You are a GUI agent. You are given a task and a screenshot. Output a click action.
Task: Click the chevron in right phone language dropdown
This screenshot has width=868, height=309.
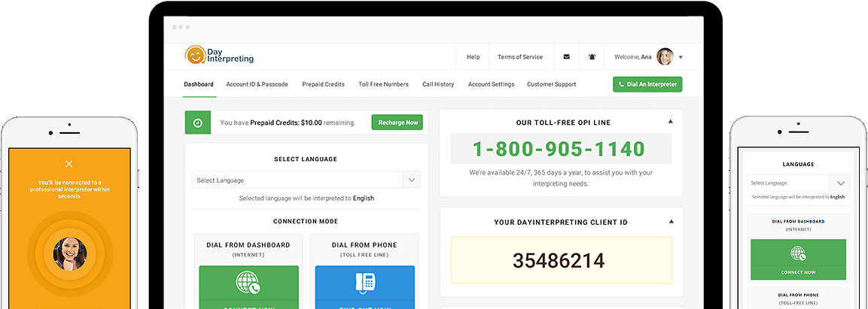[x=840, y=183]
